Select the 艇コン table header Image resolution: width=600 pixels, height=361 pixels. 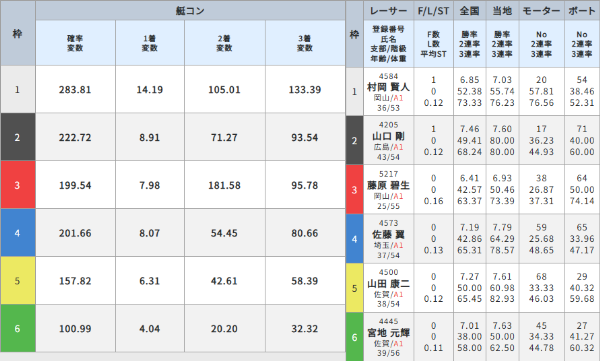pos(190,11)
